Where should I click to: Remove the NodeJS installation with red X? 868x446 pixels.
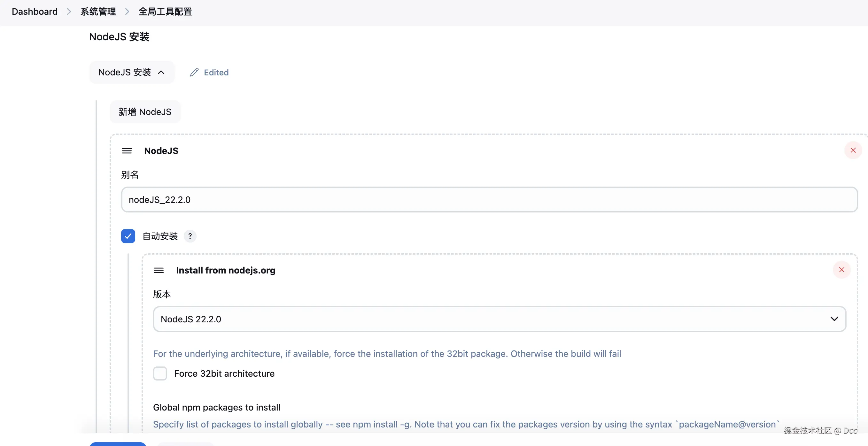pyautogui.click(x=853, y=150)
